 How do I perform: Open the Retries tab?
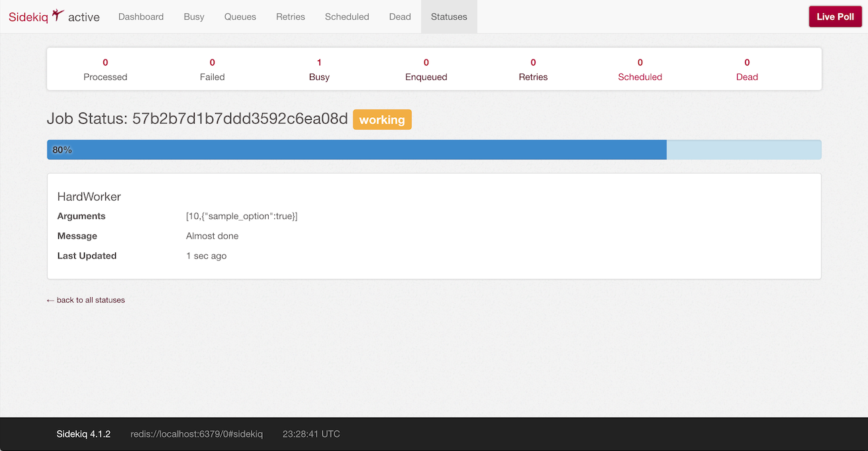click(x=291, y=17)
